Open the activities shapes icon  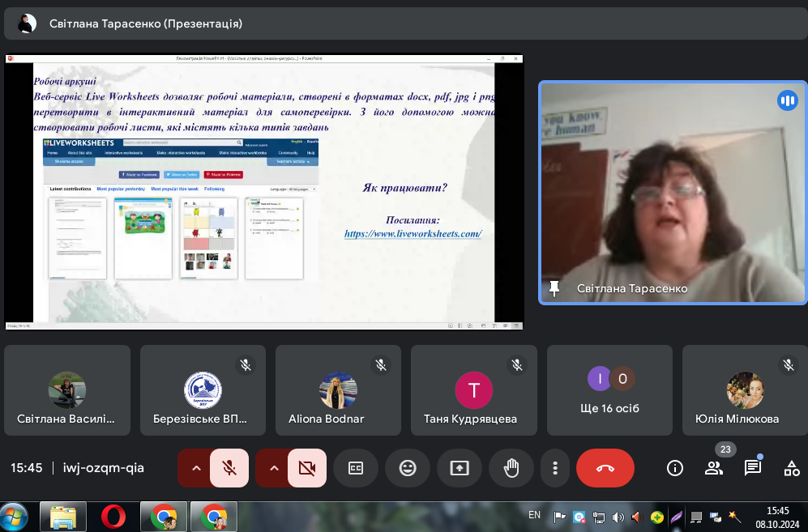(792, 468)
